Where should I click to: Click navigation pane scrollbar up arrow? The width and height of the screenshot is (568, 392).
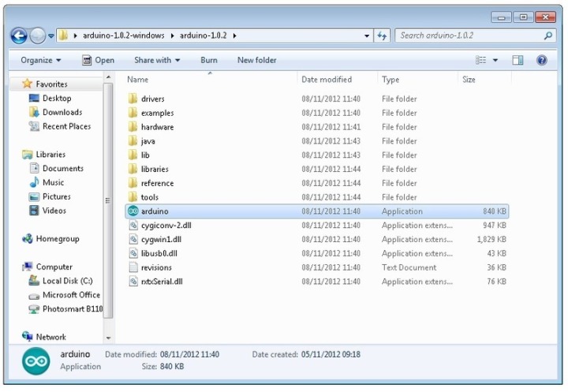[x=108, y=77]
